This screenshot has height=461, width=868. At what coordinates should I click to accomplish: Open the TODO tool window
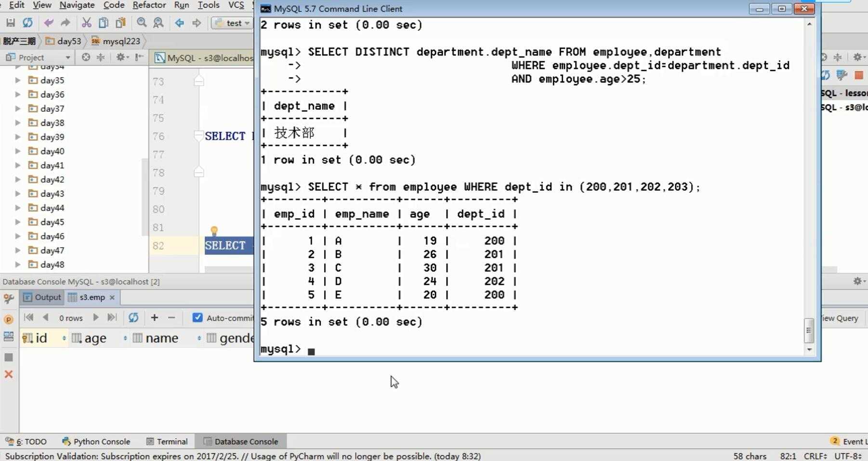click(26, 441)
